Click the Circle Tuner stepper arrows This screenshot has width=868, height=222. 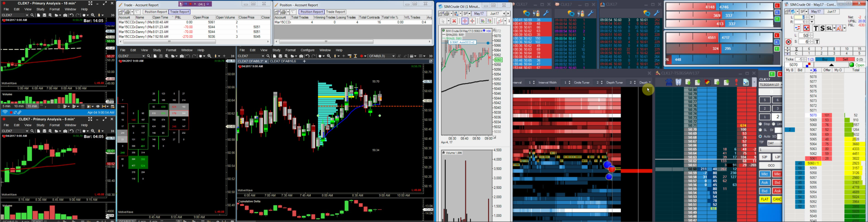pyautogui.click(x=602, y=82)
